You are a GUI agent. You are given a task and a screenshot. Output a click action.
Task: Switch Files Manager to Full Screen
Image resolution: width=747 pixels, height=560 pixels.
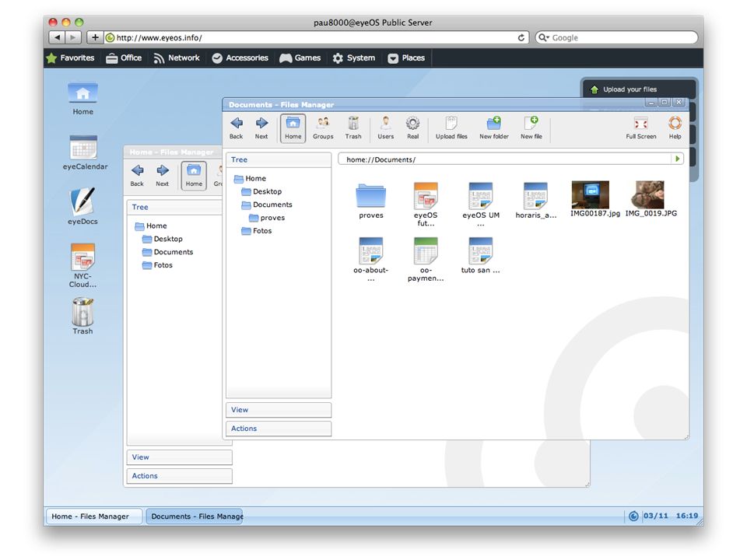pyautogui.click(x=640, y=128)
